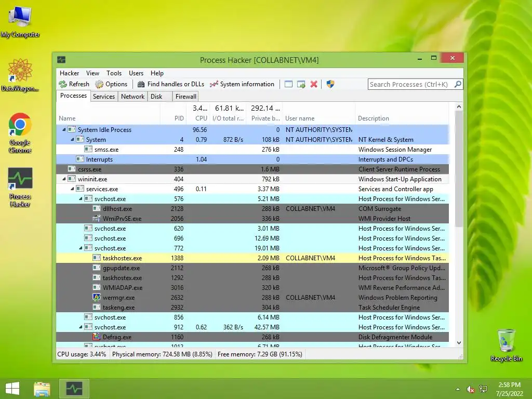Screen dimensions: 532x399
Task: Open the Help menu
Action: [x=157, y=73]
